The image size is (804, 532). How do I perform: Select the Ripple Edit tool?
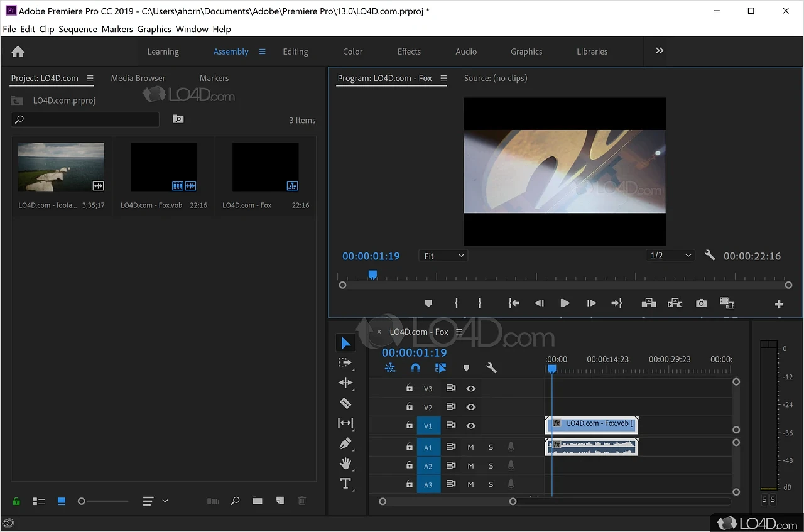coord(345,383)
